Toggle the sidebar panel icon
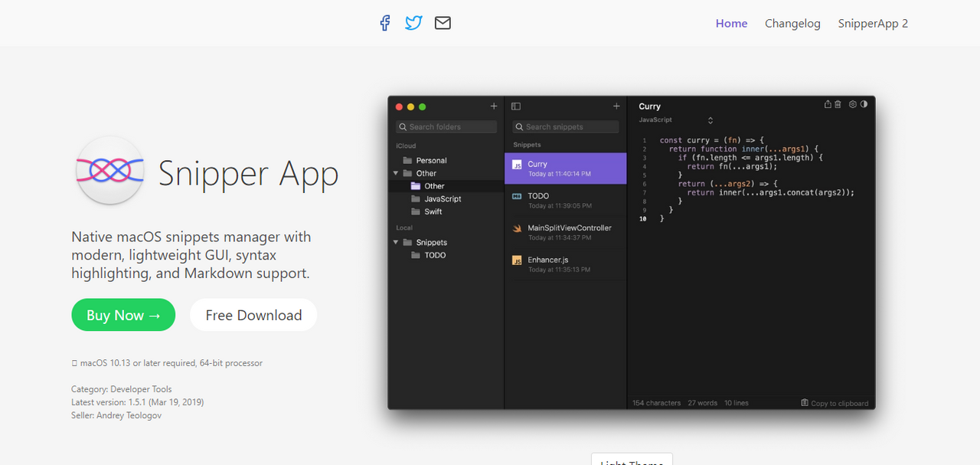The width and height of the screenshot is (980, 465). 516,106
